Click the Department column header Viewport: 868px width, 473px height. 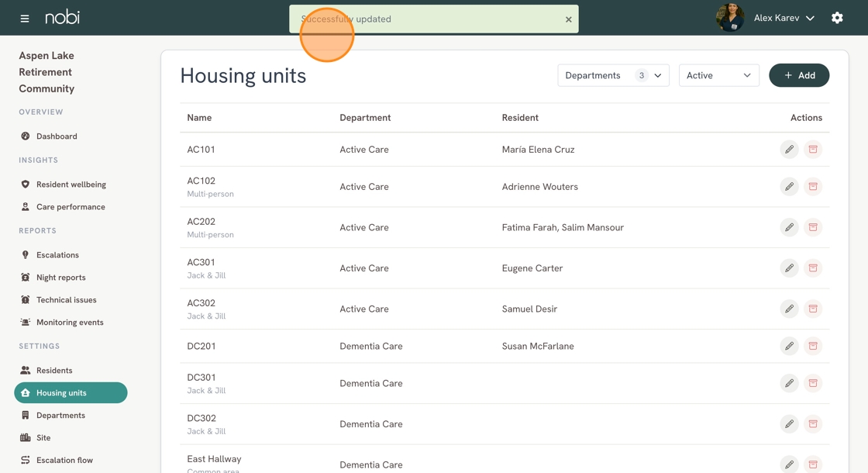click(365, 117)
